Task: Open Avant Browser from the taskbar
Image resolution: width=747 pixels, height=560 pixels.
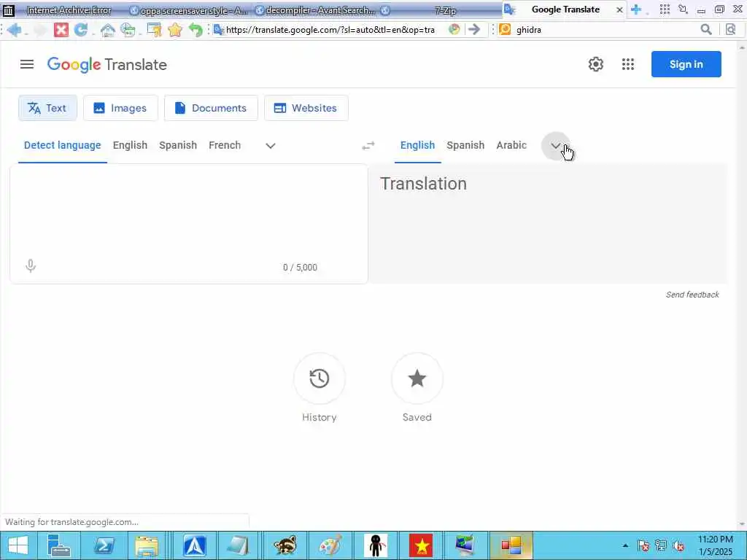Action: (195, 545)
